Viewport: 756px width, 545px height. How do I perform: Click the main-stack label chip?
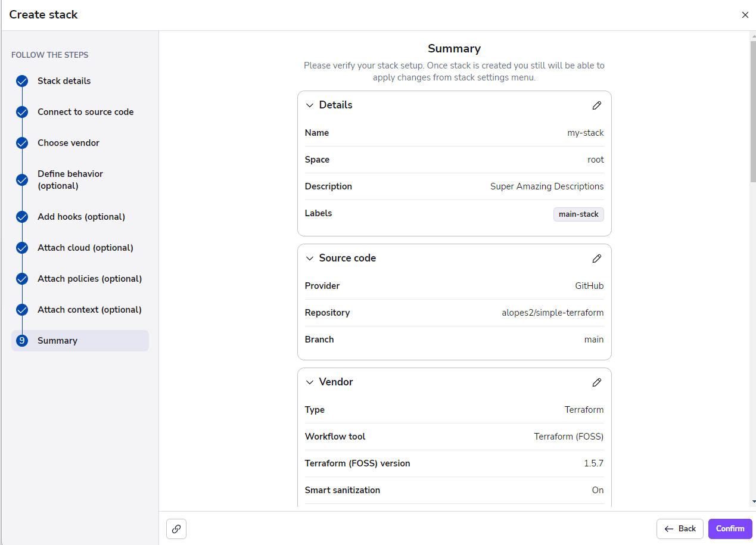tap(578, 214)
